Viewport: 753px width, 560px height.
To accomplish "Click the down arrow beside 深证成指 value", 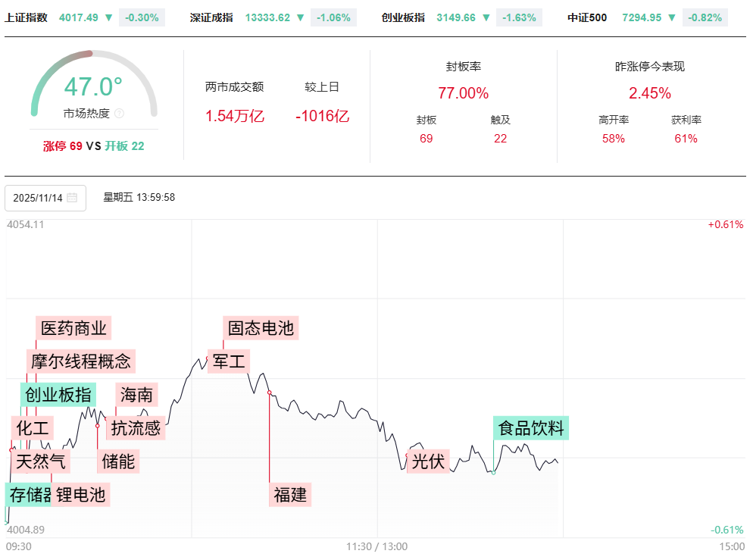I will (x=302, y=17).
